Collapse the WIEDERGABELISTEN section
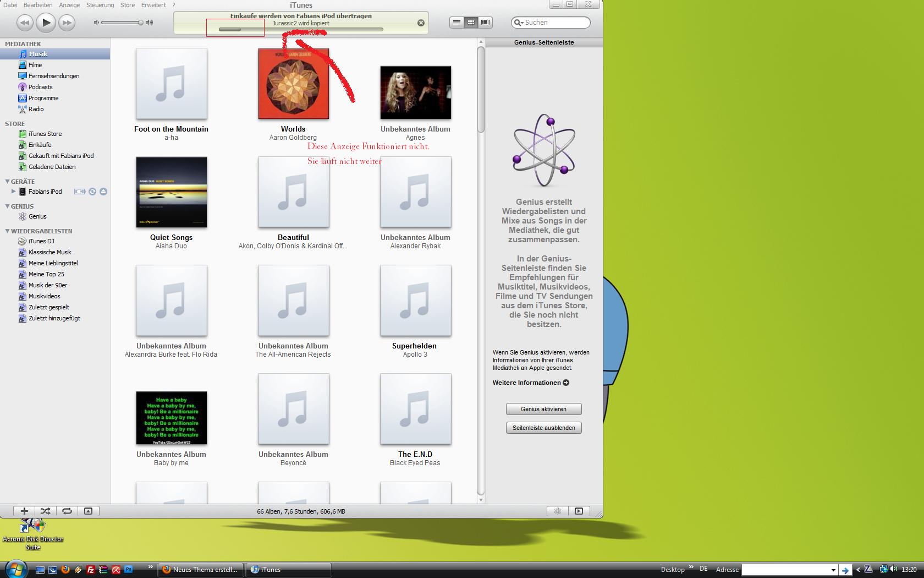Screen dimensions: 924x578 (x=7, y=231)
